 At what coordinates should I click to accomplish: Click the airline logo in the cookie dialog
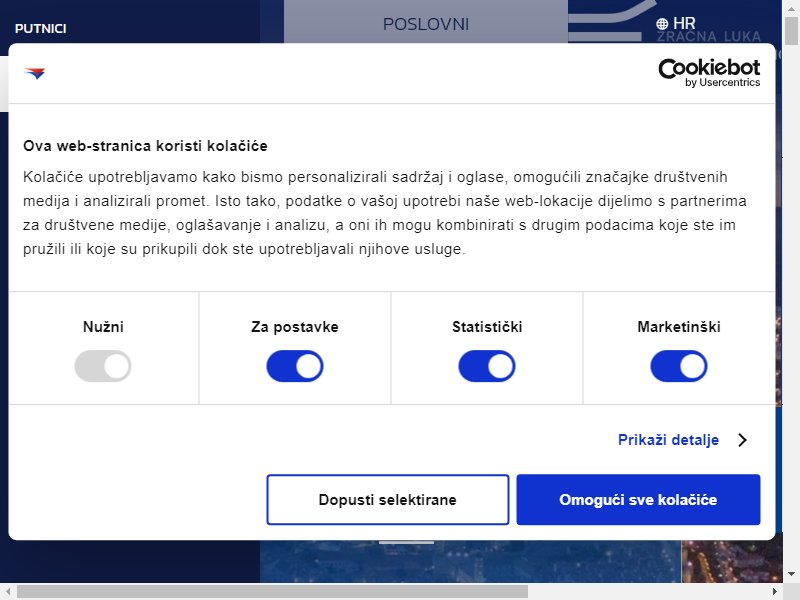[35, 73]
